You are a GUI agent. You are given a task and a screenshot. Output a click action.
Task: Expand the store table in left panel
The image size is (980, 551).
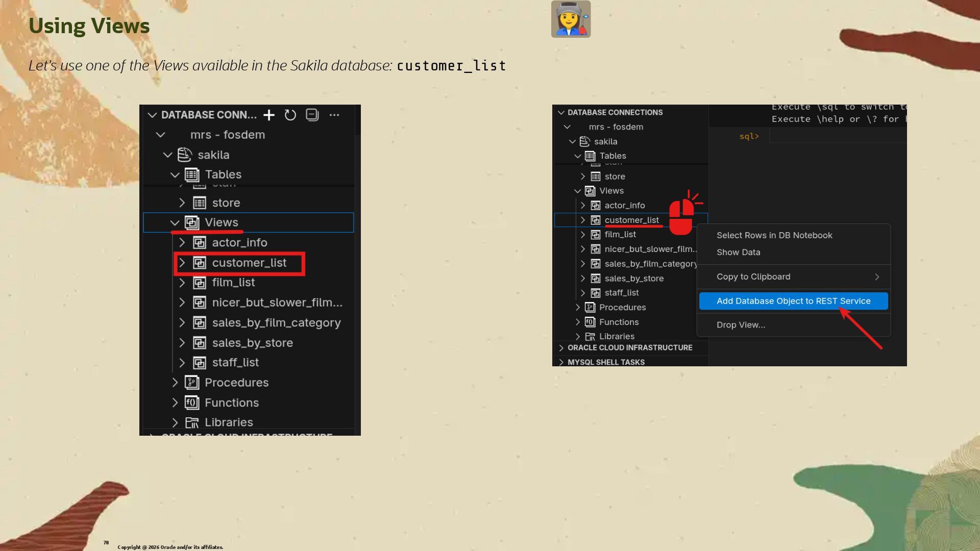point(182,203)
